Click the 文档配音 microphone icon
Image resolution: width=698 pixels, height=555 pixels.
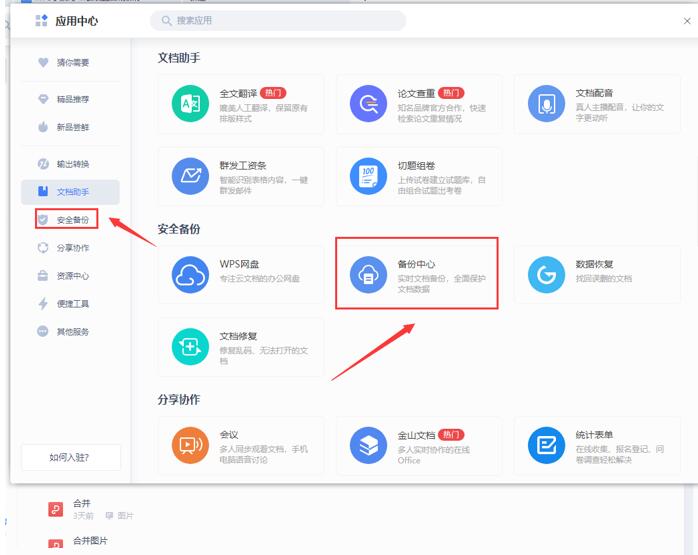coord(546,104)
